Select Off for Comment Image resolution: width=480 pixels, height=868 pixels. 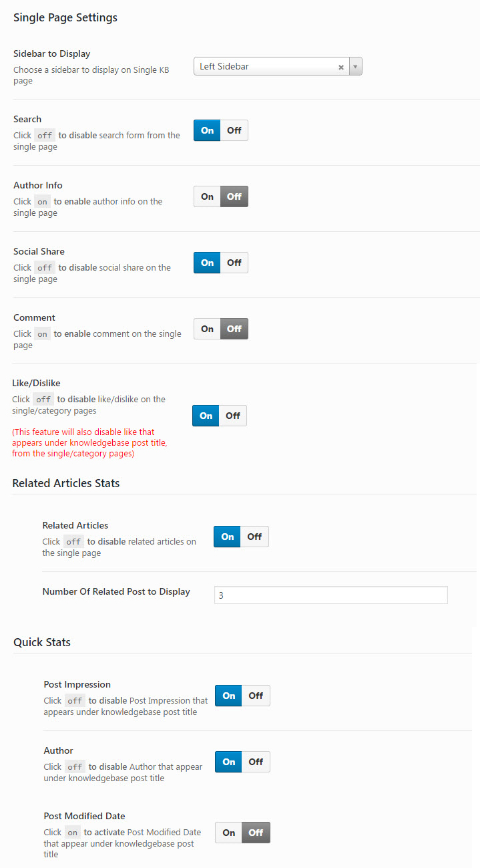[x=234, y=329]
